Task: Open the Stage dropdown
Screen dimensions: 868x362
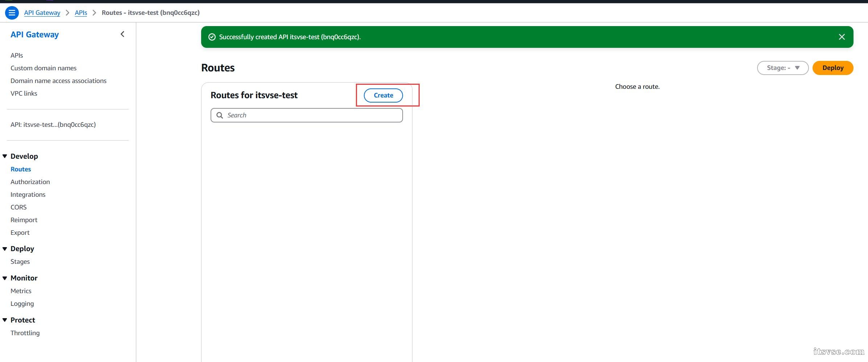Action: (782, 68)
